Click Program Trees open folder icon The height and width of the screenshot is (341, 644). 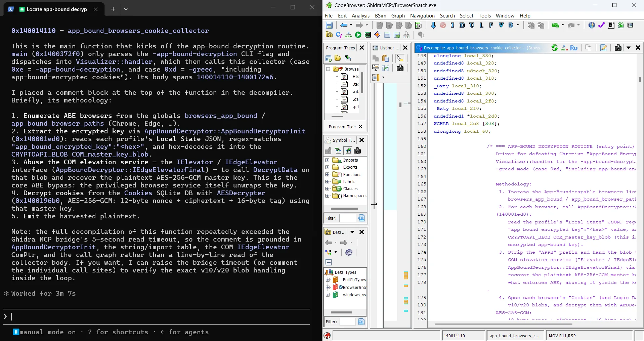(338, 58)
